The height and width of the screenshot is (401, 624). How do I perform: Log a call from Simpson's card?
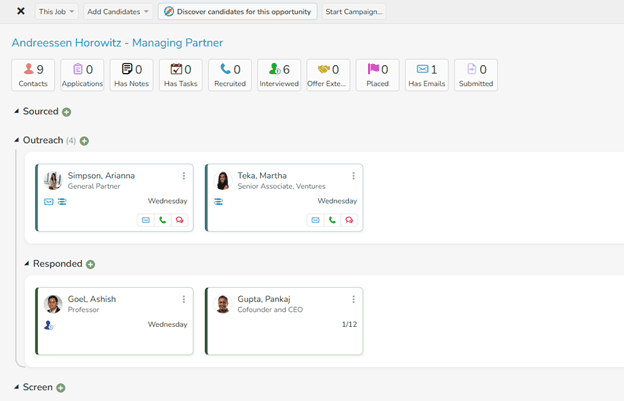(x=162, y=220)
